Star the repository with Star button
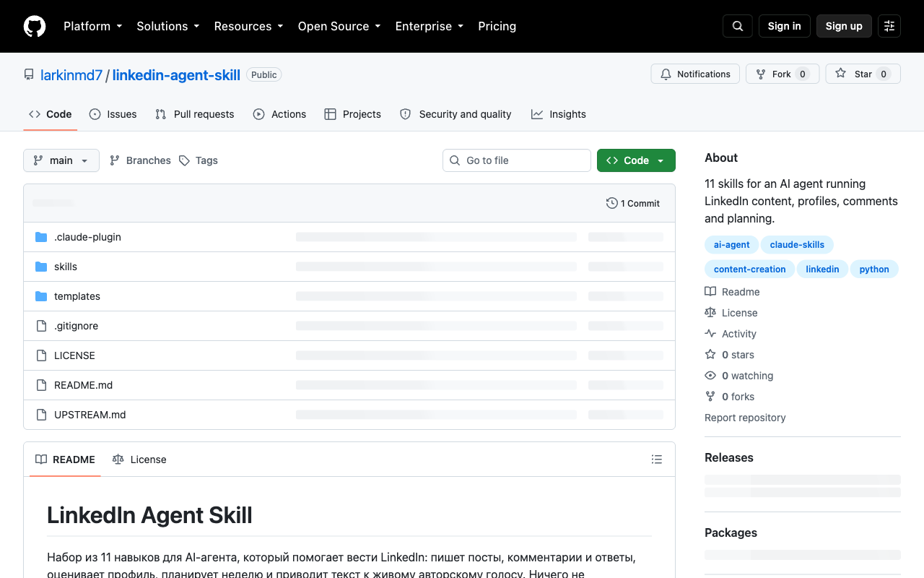 [863, 74]
